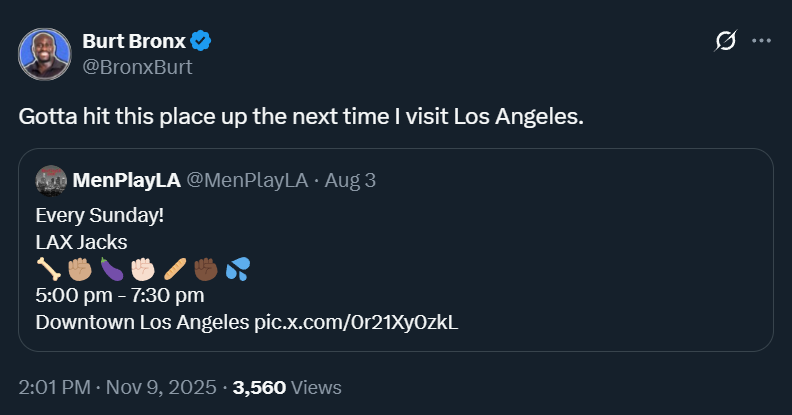Click the eggplant emoji
Screen dimensions: 792x415
[x=111, y=269]
